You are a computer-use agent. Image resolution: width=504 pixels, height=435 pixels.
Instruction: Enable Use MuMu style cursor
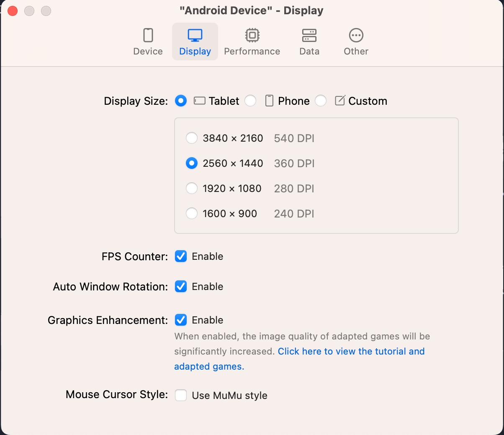(x=181, y=395)
